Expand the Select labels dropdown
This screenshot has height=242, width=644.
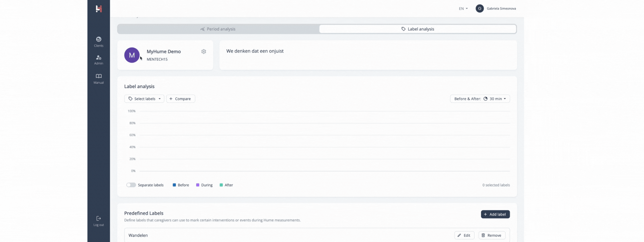pyautogui.click(x=144, y=99)
